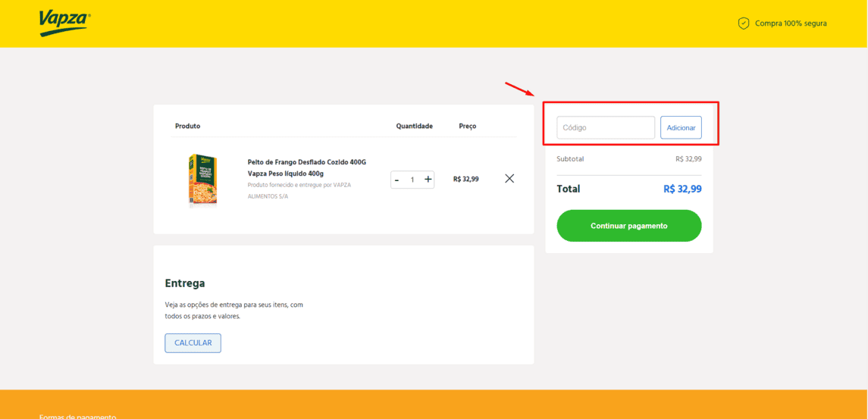Remove the product with the X icon
868x419 pixels.
510,179
